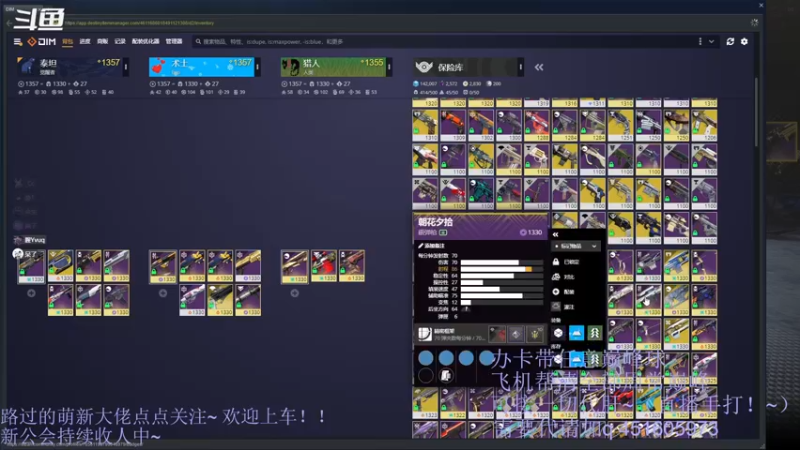Add a note via 添加备注 pencil
Screen dimensions: 800x450
431,246
